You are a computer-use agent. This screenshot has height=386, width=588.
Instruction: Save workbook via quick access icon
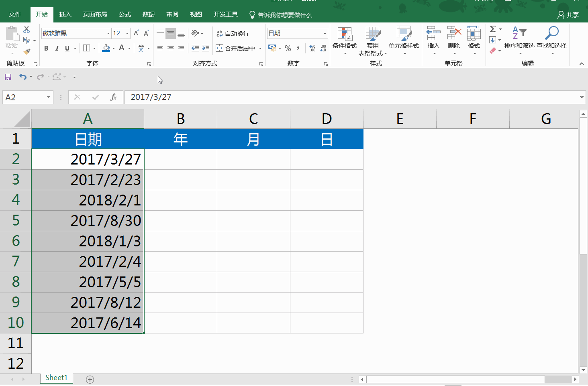[8, 77]
